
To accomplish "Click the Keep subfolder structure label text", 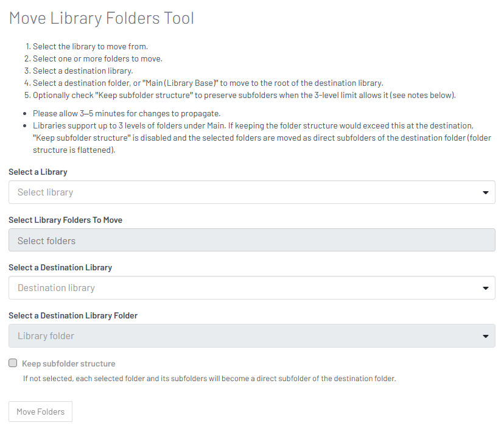I will pyautogui.click(x=68, y=363).
